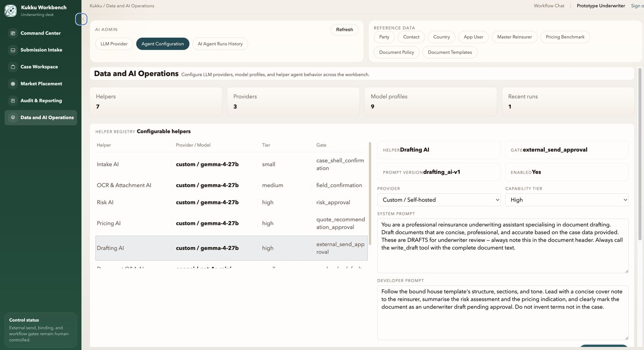Switch to the LLM Provider tab
The image size is (644, 350).
[114, 44]
